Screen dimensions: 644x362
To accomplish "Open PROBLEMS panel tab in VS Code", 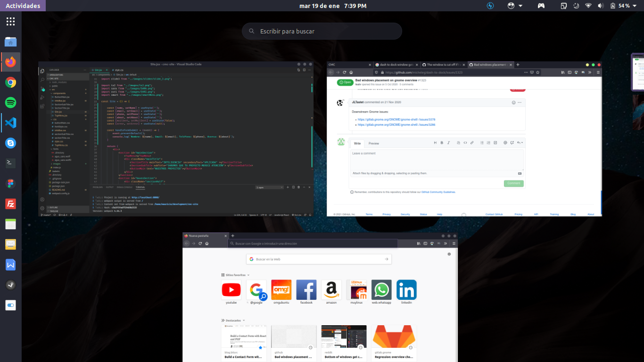I will [98, 187].
